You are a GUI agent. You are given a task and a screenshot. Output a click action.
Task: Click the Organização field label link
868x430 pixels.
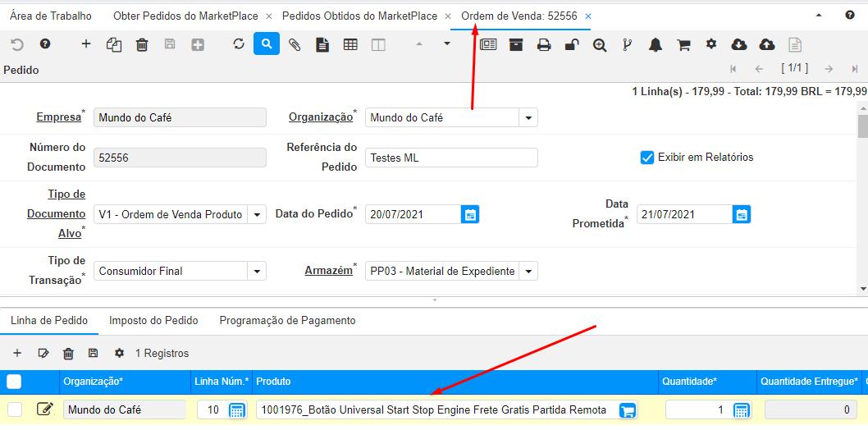pos(321,117)
